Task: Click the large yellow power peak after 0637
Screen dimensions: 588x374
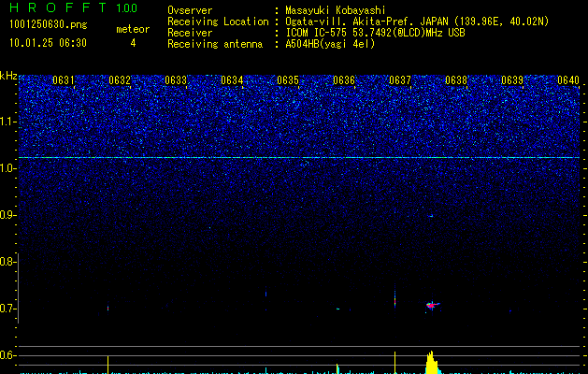Action: [432, 363]
